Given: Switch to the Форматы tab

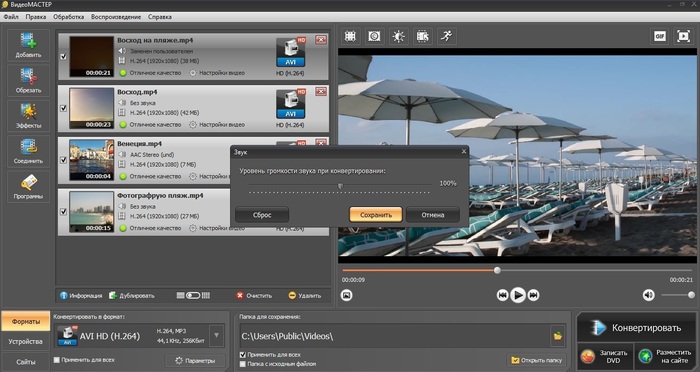Looking at the screenshot, I should pos(25,321).
